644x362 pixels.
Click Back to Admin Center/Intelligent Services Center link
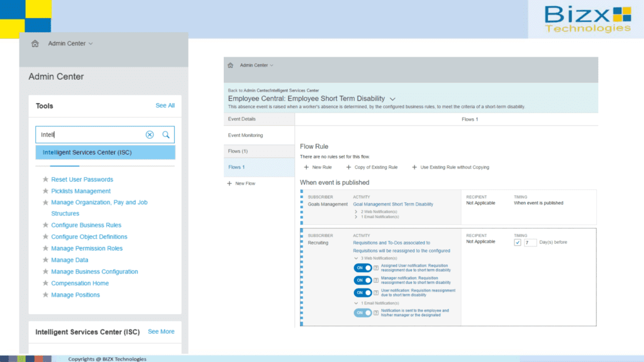click(x=274, y=90)
